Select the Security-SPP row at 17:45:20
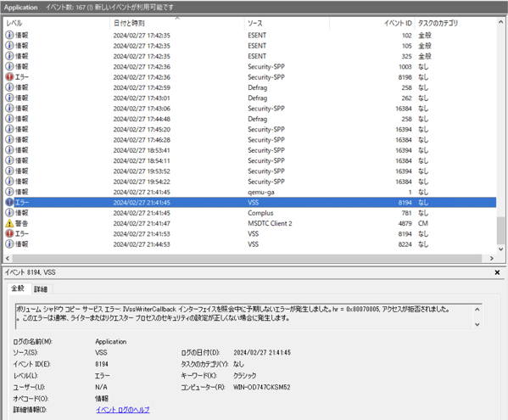508x420 pixels. (250, 129)
